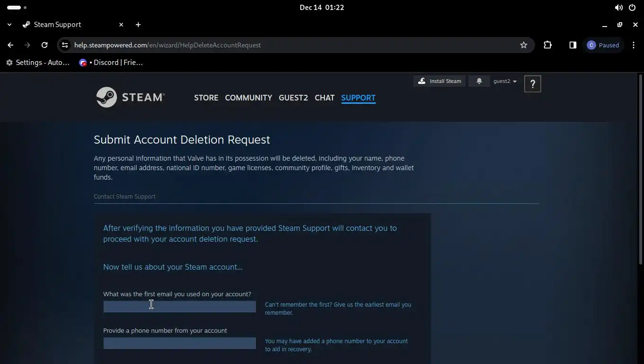This screenshot has width=644, height=364.
Task: Reload the current page
Action: pos(45,45)
